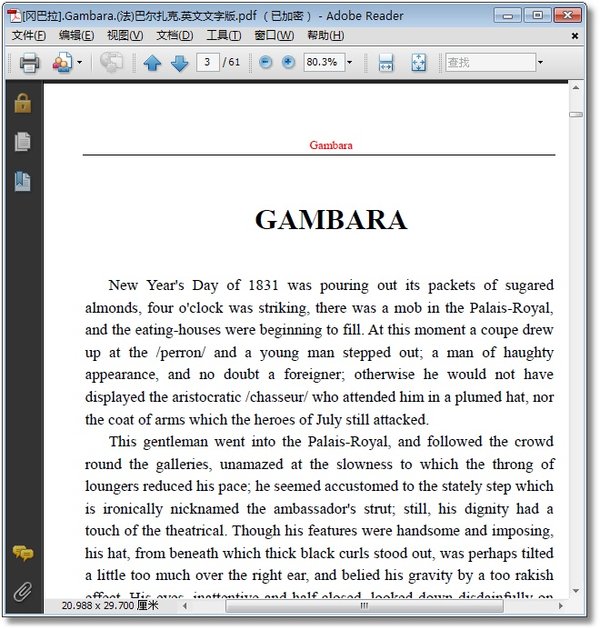Click the greyed-out globe toolbar icon
600x630 pixels.
coord(111,62)
